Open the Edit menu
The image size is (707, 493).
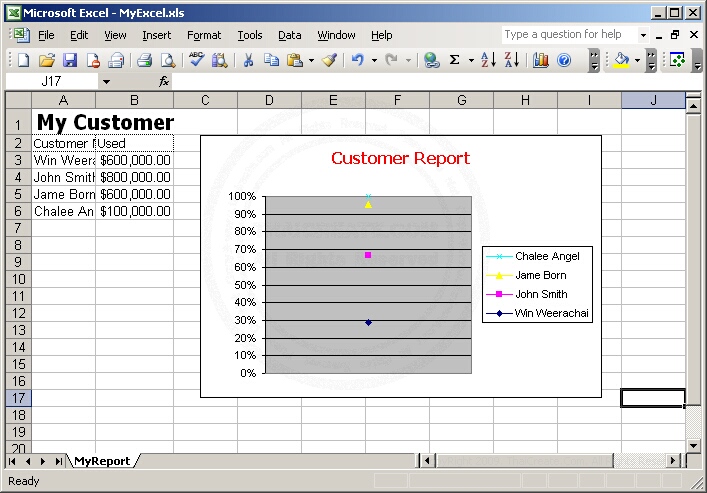coord(79,35)
